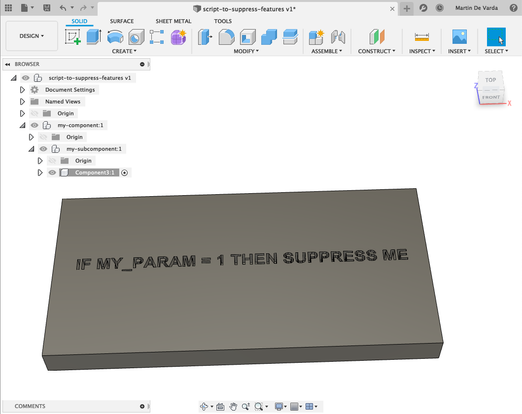522x414 pixels.
Task: Expand the Document Settings node
Action: (22, 90)
